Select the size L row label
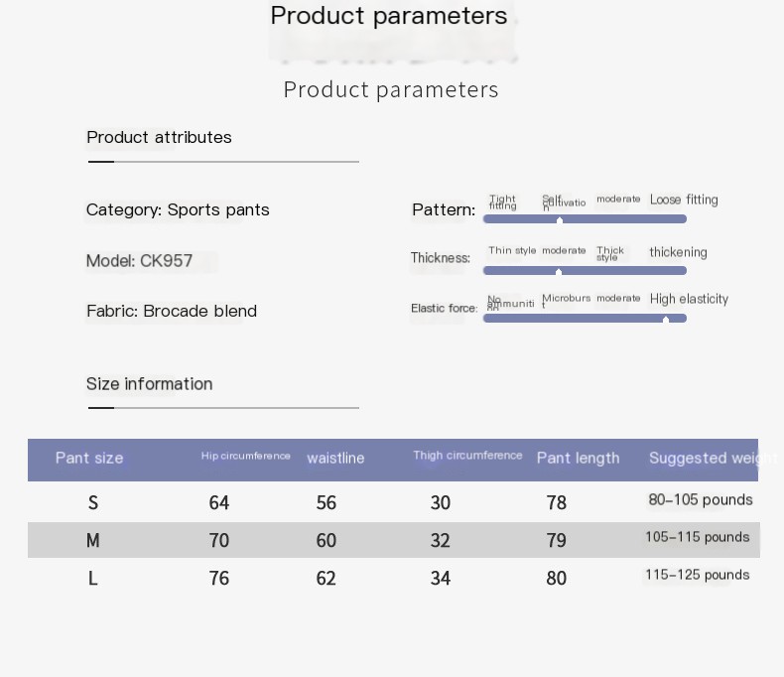This screenshot has width=784, height=677. (x=93, y=579)
